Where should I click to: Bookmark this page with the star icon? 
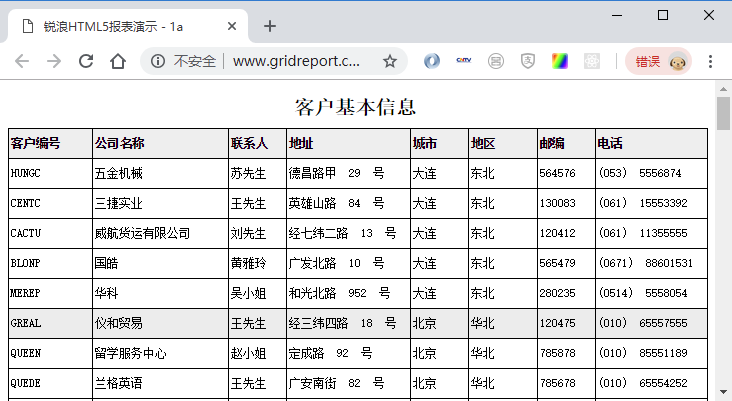point(390,61)
